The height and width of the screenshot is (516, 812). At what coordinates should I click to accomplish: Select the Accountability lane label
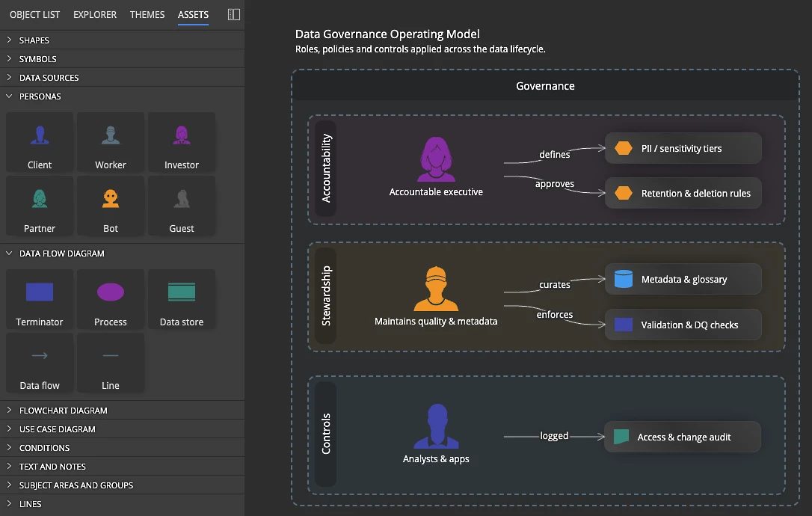pyautogui.click(x=326, y=168)
